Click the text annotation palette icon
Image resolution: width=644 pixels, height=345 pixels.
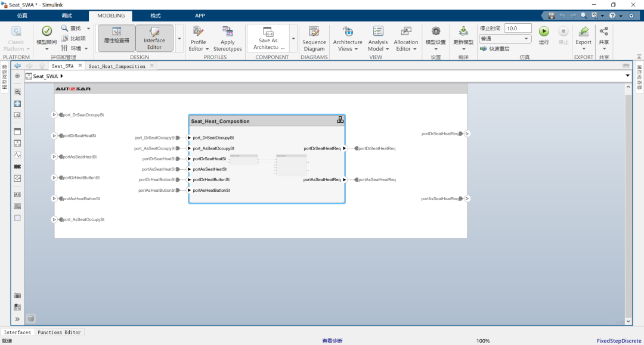17,194
